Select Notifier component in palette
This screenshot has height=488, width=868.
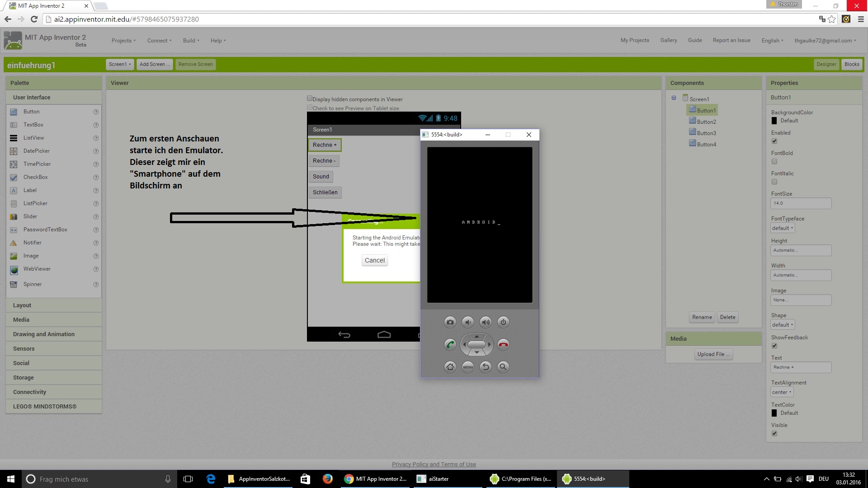33,243
